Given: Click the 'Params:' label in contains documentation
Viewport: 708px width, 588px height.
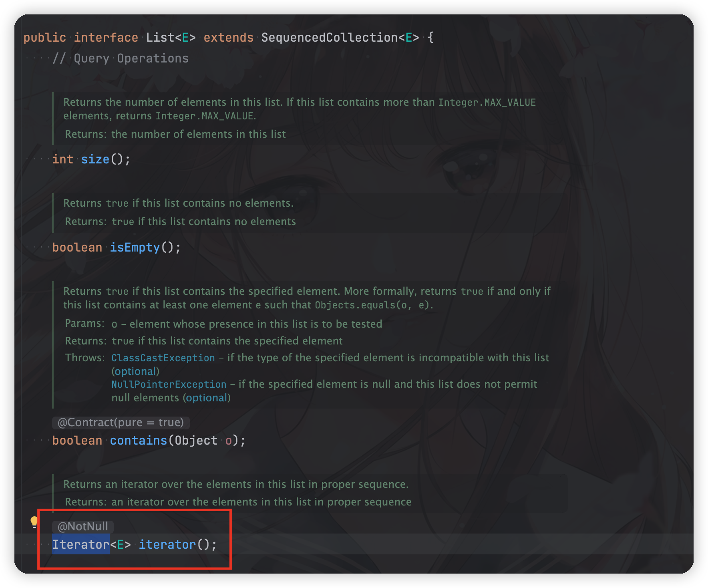Looking at the screenshot, I should (x=84, y=323).
